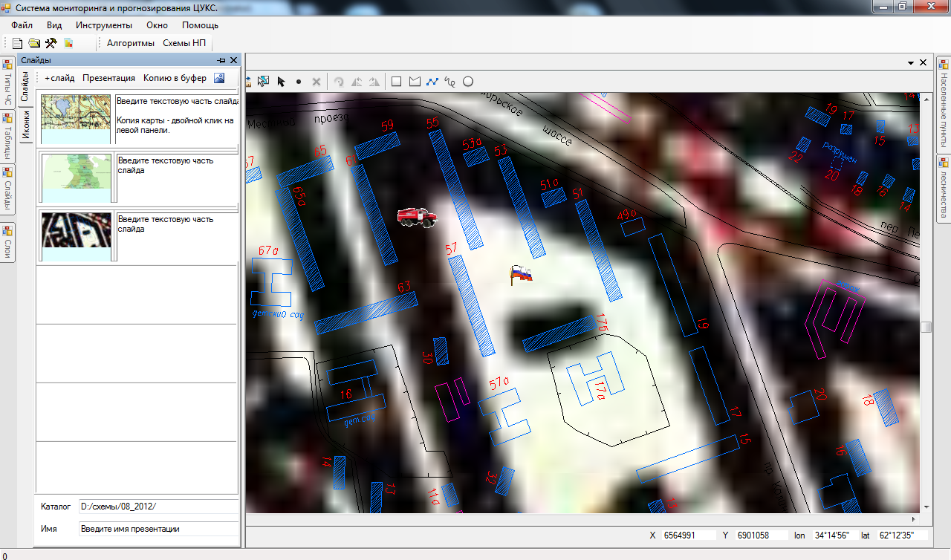951x560 pixels.
Task: Switch to the Слайды docked side tab
Action: pyautogui.click(x=7, y=189)
